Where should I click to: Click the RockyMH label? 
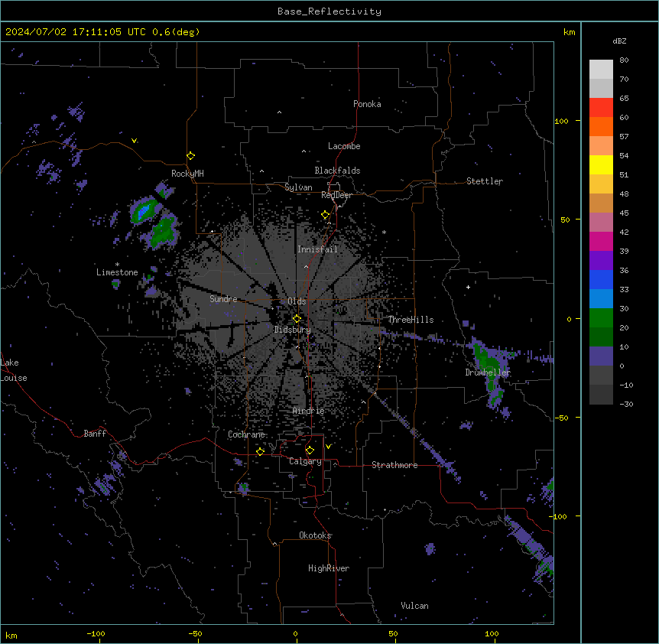(187, 174)
